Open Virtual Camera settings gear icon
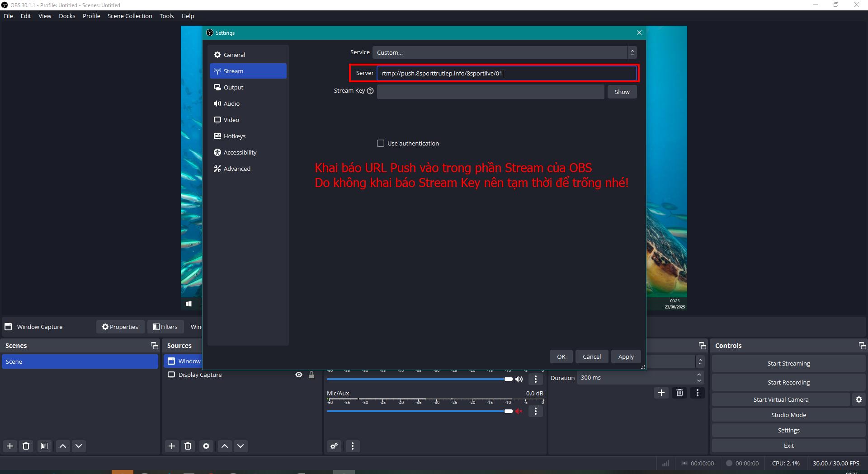868x474 pixels. click(x=859, y=399)
